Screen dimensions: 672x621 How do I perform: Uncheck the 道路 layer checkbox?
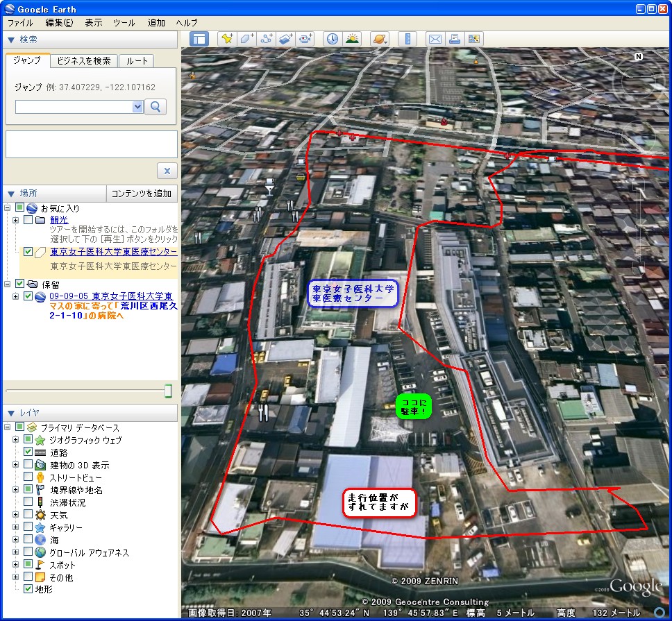pyautogui.click(x=28, y=452)
